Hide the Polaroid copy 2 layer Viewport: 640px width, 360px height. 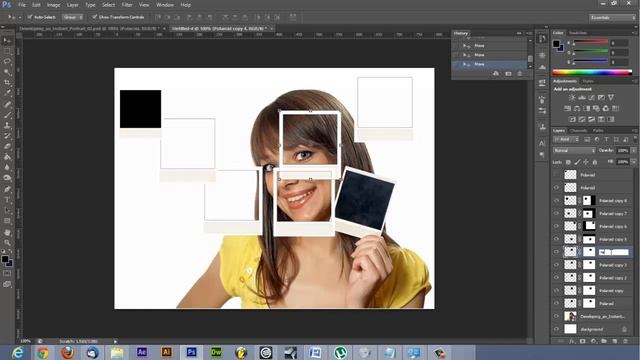coord(556,278)
